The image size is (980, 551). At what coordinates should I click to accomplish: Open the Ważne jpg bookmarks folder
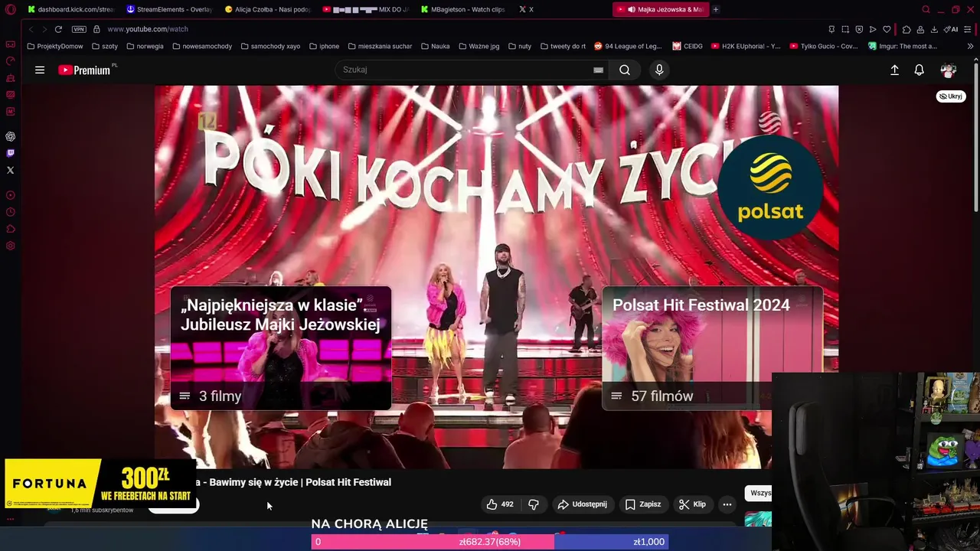pos(479,46)
